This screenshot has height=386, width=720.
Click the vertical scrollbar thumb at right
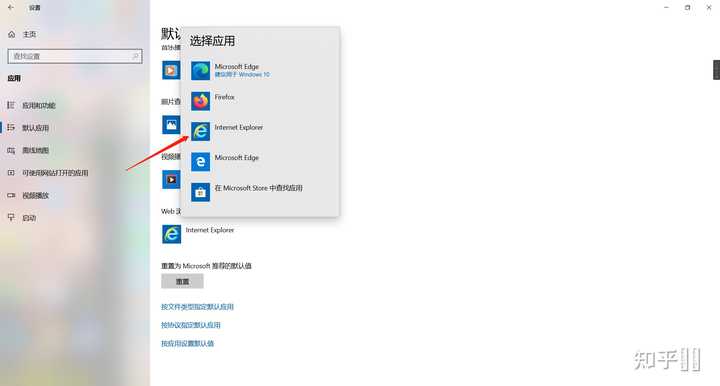716,70
